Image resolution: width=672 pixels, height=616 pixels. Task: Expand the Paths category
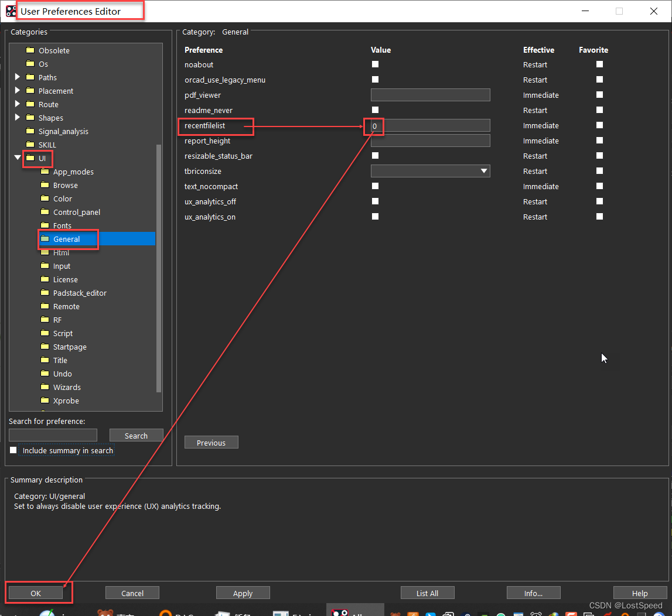(18, 77)
